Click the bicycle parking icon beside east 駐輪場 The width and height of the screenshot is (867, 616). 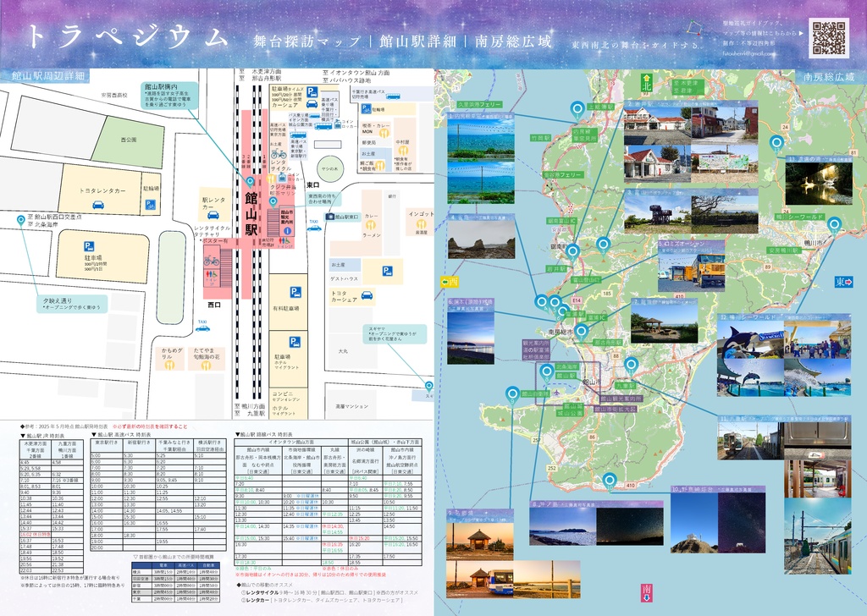[366, 109]
